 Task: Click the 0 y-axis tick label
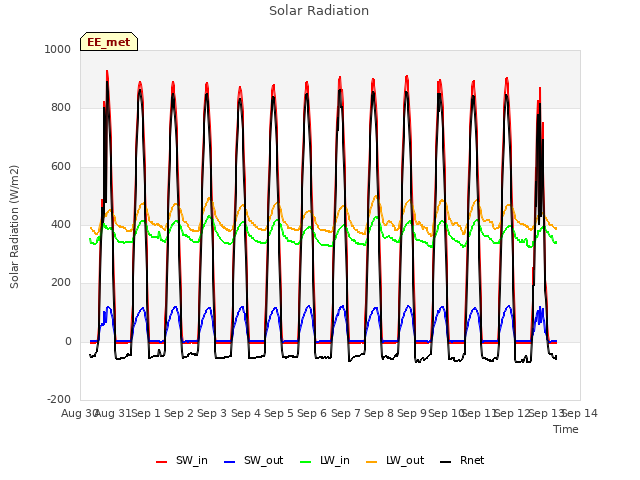[x=68, y=342]
